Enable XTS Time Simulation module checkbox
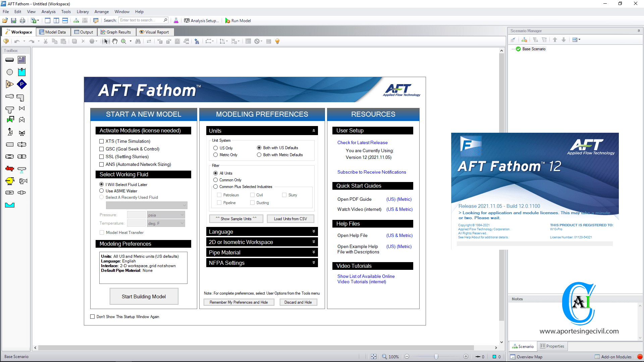Viewport: 644px width, 362px height. tap(101, 141)
